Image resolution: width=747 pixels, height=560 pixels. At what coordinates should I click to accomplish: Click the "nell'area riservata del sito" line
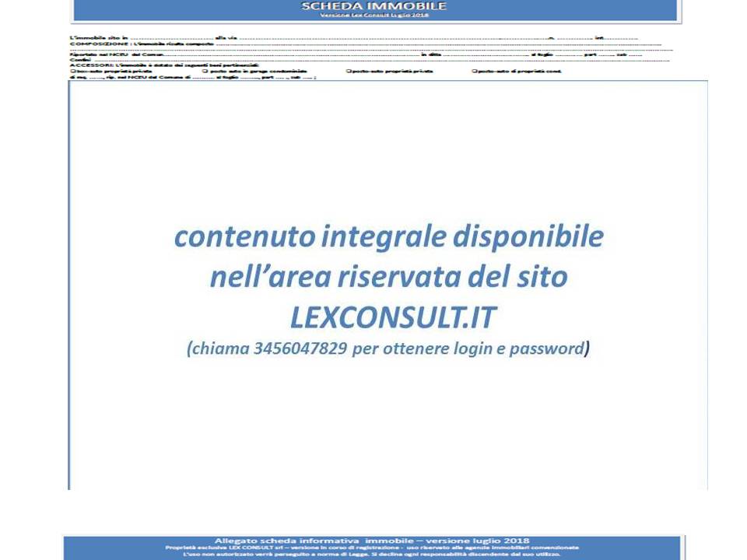coord(389,277)
